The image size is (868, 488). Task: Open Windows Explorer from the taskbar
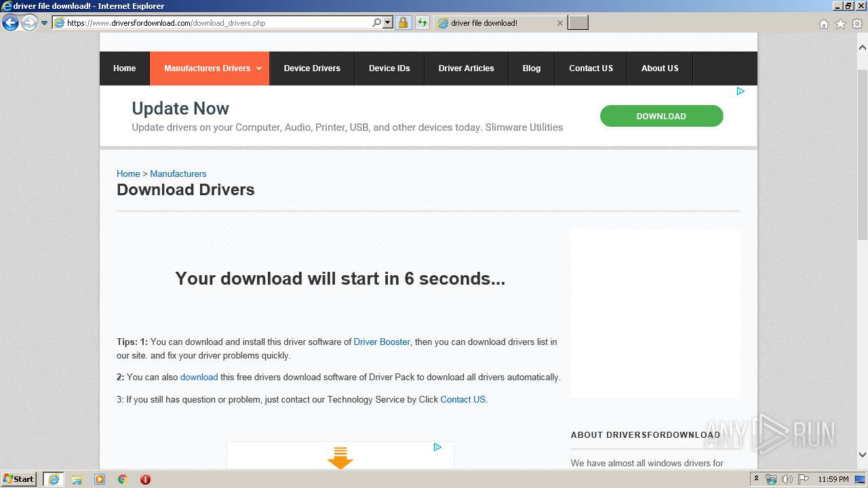click(x=77, y=479)
